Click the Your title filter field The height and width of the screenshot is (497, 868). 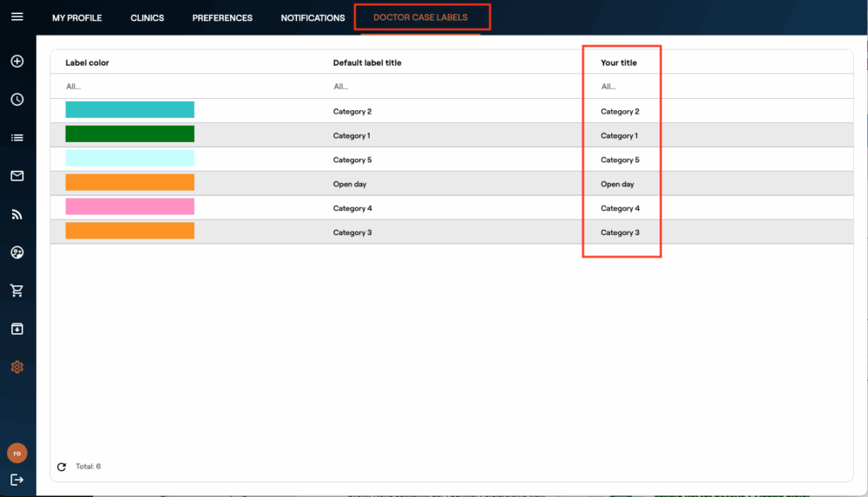tap(621, 87)
